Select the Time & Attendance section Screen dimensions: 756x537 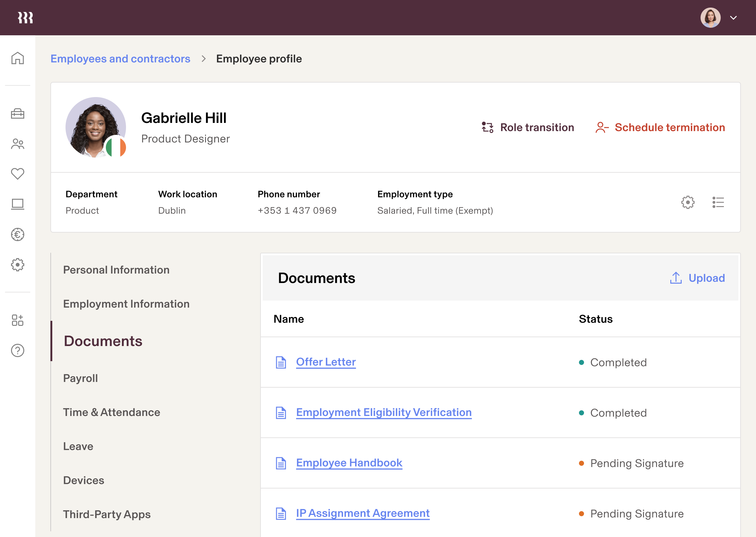111,412
